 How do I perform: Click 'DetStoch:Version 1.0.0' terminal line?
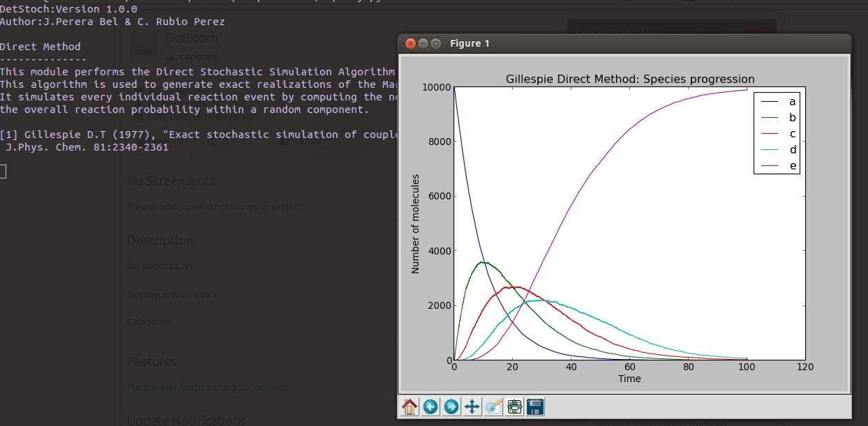[68, 9]
